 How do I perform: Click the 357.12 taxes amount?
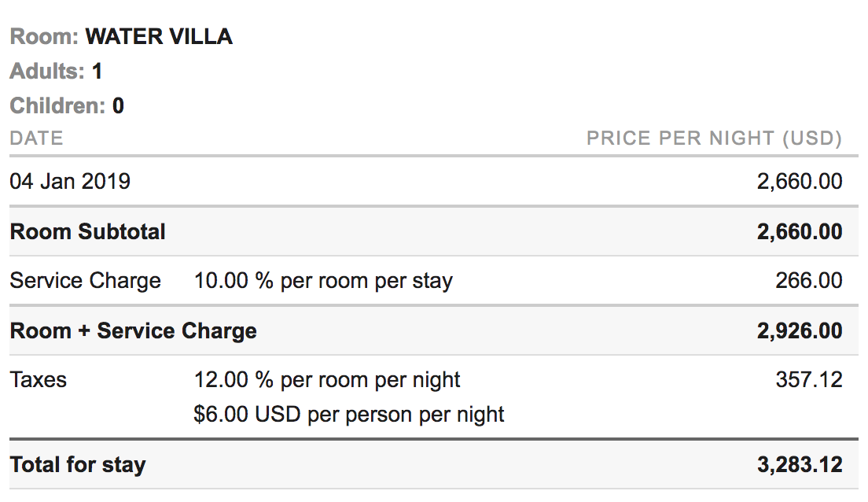[809, 379]
